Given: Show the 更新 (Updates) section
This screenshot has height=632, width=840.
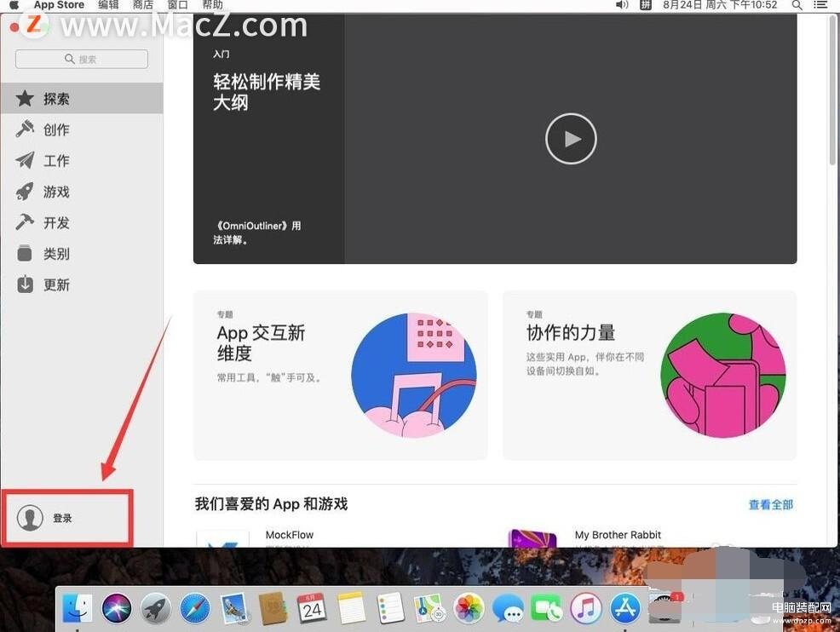Looking at the screenshot, I should tap(56, 284).
